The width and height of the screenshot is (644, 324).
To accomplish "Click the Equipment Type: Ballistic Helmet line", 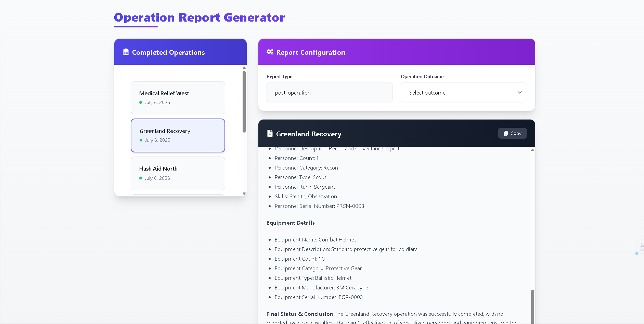I will click(x=313, y=278).
